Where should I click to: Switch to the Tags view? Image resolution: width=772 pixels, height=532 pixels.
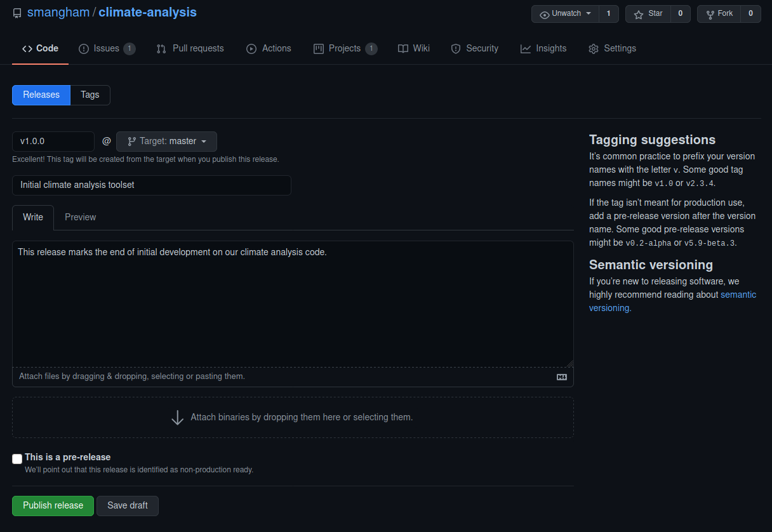[x=90, y=95]
